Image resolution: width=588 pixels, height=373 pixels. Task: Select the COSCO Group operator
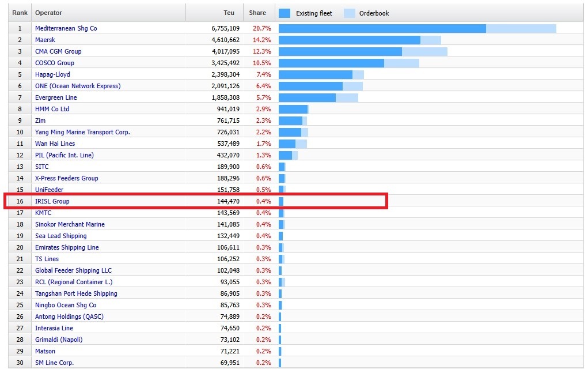(55, 63)
